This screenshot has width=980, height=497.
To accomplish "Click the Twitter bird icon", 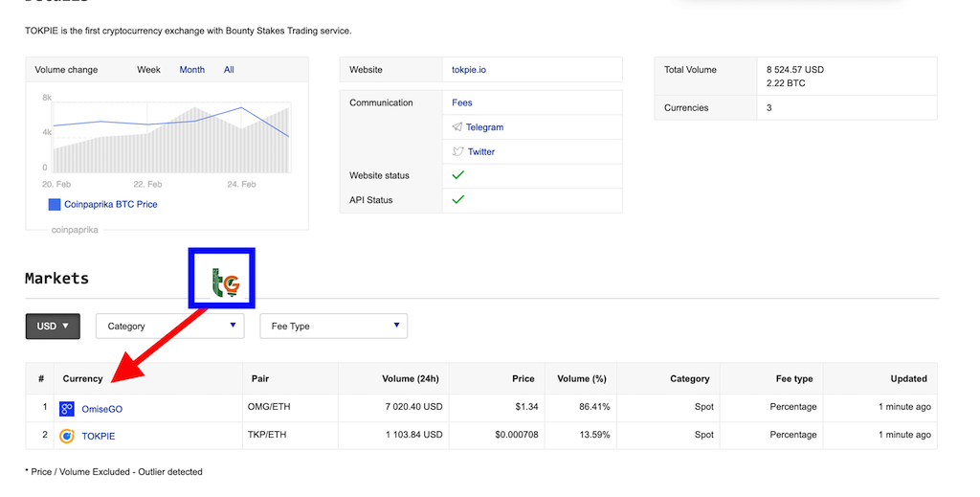I will pyautogui.click(x=457, y=151).
